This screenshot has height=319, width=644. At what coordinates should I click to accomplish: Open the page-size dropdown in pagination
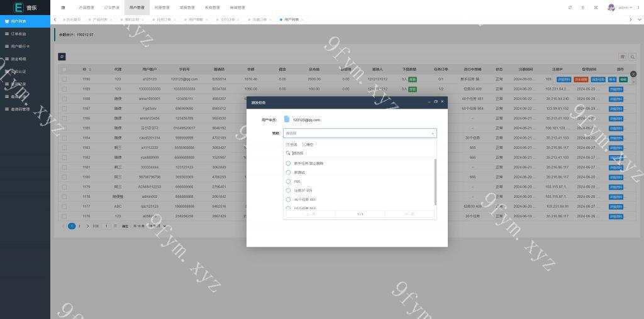[x=158, y=226]
